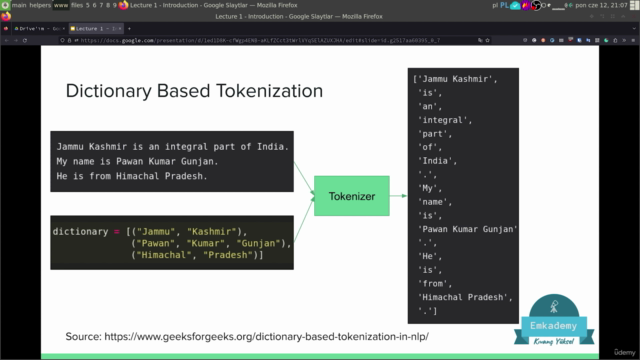Switch to the helpers workspace
The height and width of the screenshot is (360, 640).
tap(40, 5)
